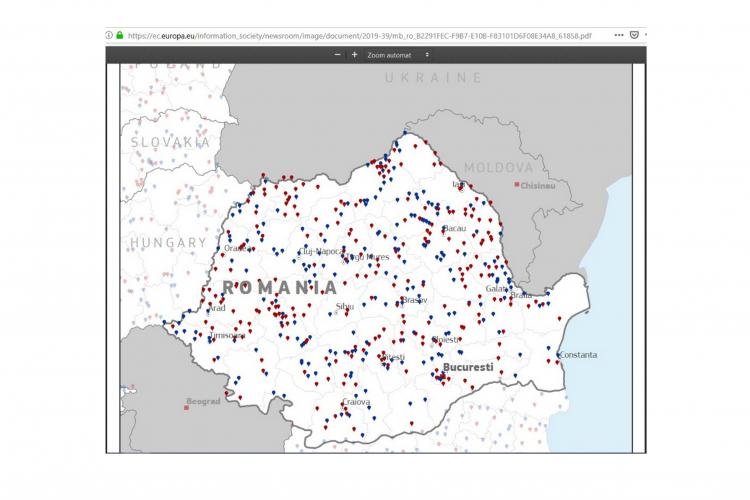The image size is (750, 500).
Task: Click the site information icon
Action: click(109, 35)
